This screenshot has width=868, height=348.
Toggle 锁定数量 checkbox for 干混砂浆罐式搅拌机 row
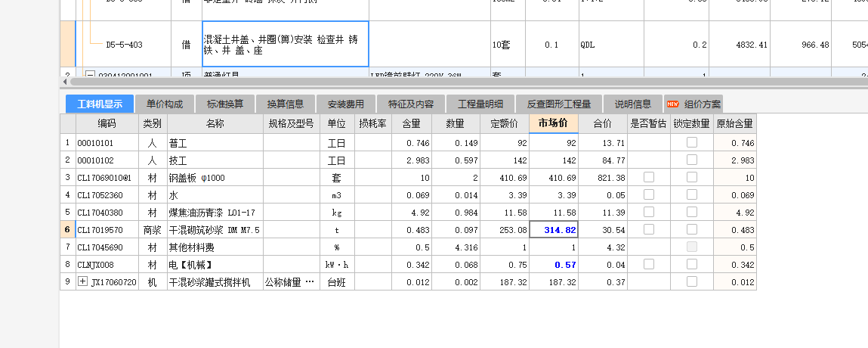691,281
